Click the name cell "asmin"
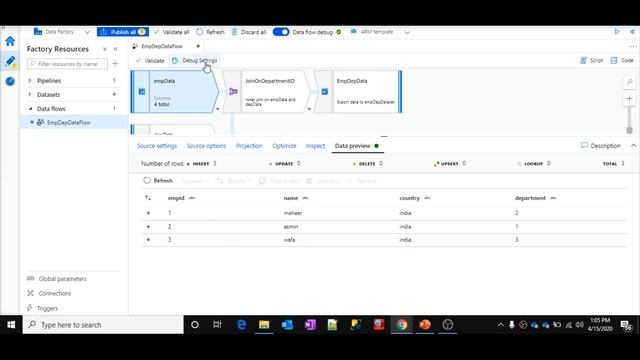This screenshot has width=640, height=360. tap(291, 227)
